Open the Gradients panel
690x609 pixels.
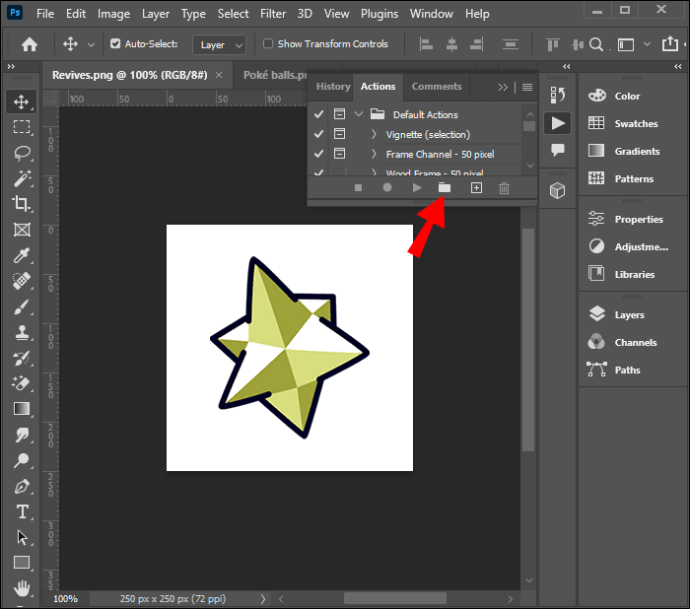637,151
